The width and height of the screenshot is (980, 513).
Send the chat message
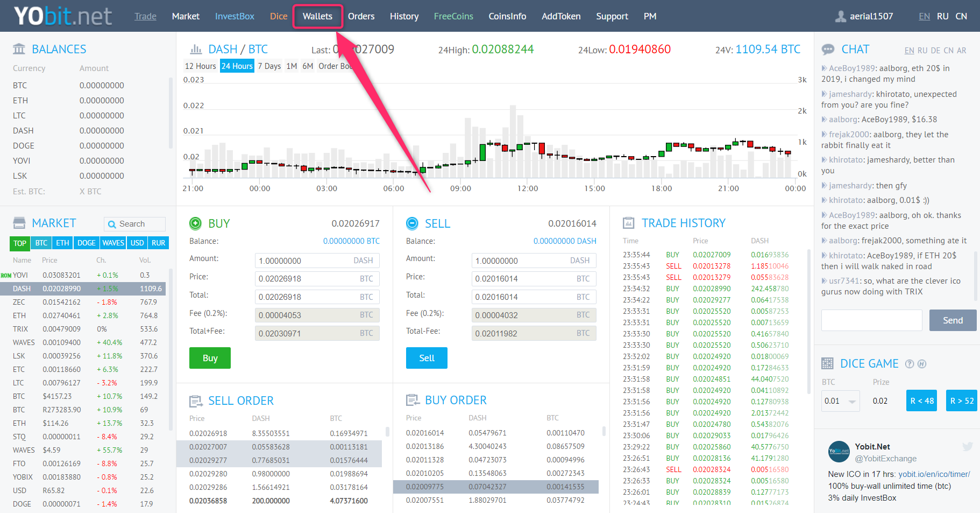click(952, 320)
